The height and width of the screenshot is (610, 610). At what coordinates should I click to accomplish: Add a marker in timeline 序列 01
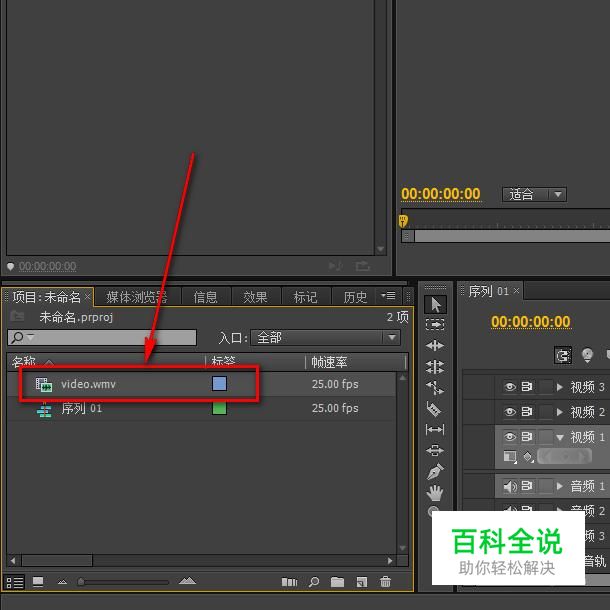pos(587,355)
